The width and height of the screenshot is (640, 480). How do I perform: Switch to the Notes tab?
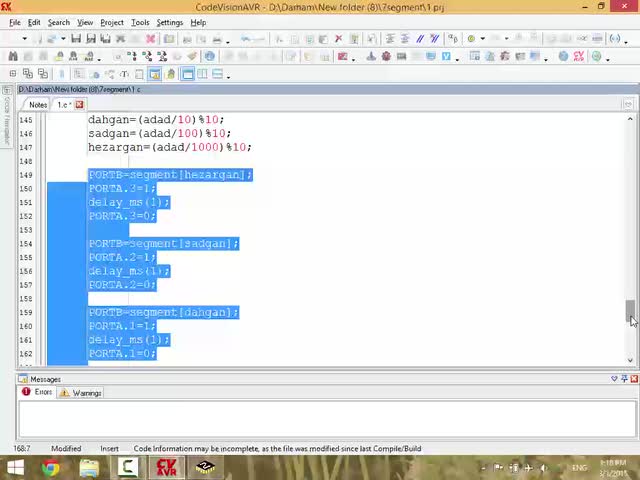(x=38, y=105)
